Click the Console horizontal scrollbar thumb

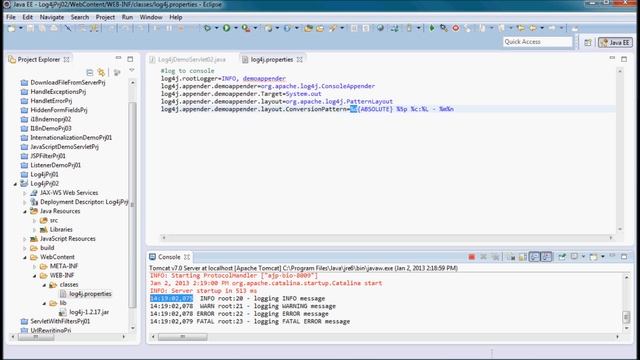182,337
